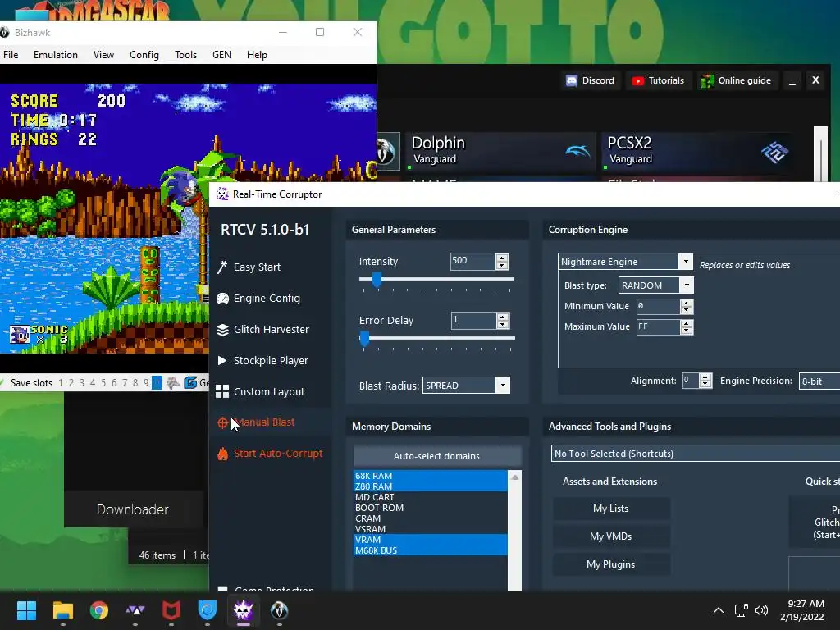Select M68K BUS memory domain
The image size is (840, 630).
430,550
